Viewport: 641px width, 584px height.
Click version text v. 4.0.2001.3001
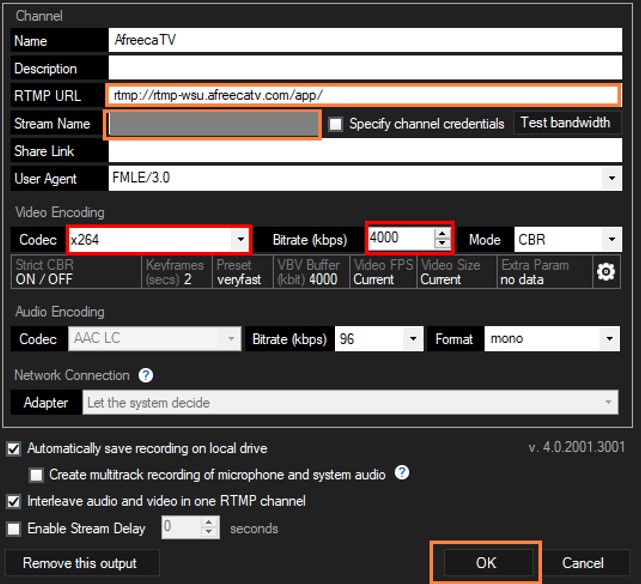(x=576, y=447)
